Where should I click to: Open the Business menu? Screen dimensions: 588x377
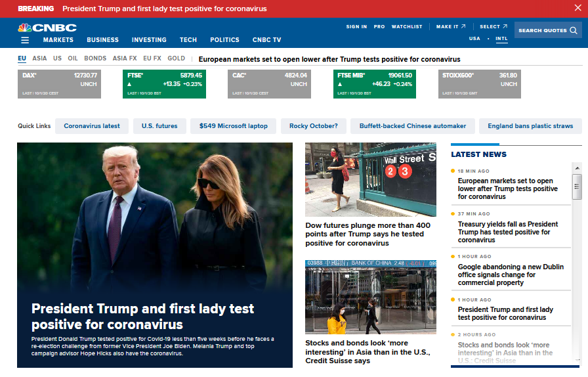coord(103,40)
